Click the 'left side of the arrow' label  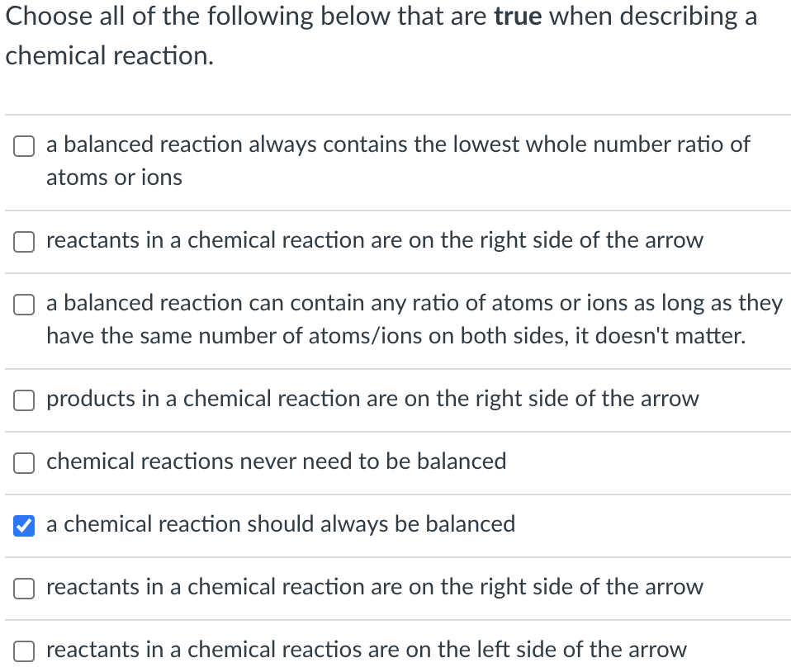pos(367,651)
